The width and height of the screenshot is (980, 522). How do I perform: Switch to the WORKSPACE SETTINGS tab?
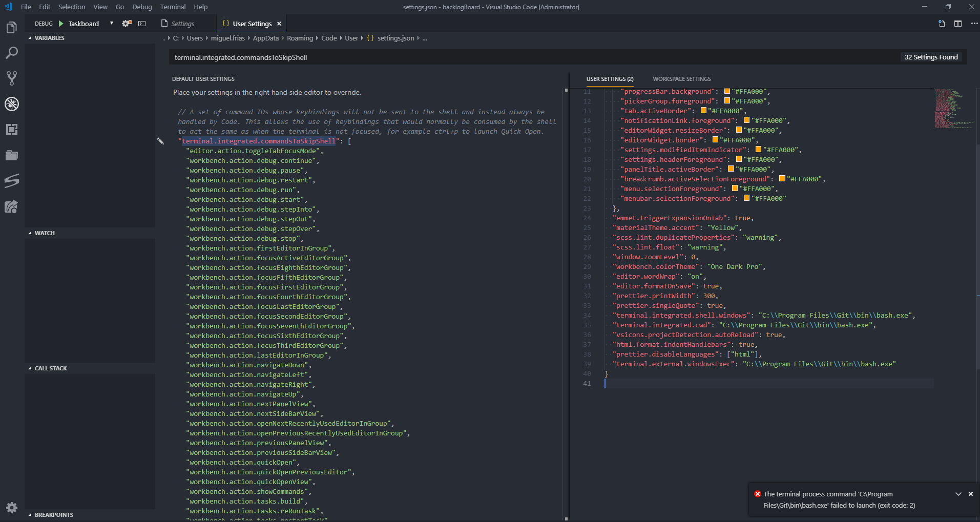click(x=682, y=79)
